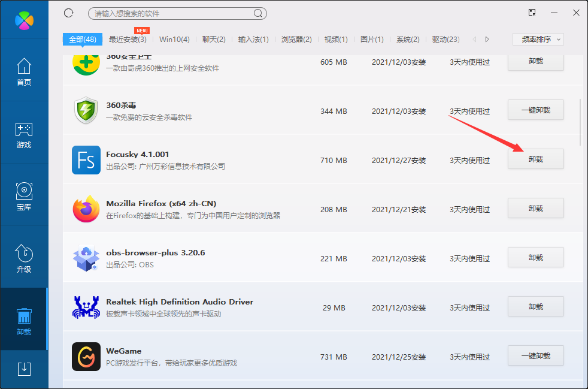588x389 pixels.
Task: Open the 升级 upgrade section
Action: (x=24, y=259)
